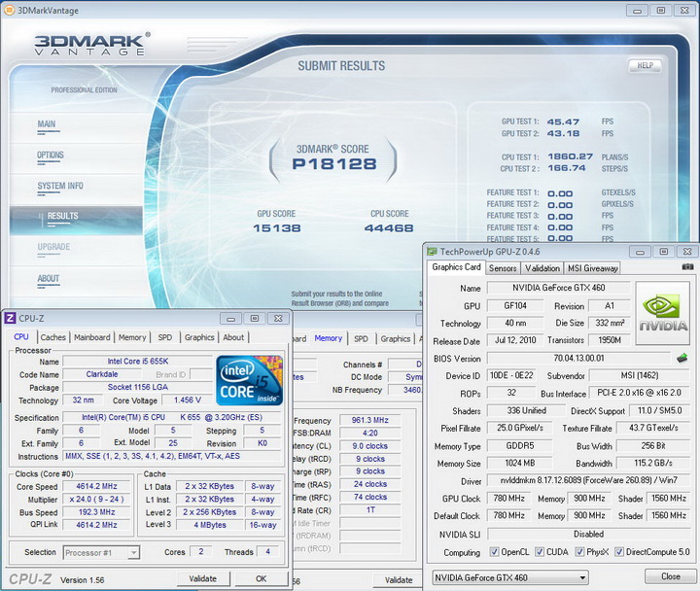Select the CPU tab in CPU-Z
The width and height of the screenshot is (700, 591).
(21, 337)
